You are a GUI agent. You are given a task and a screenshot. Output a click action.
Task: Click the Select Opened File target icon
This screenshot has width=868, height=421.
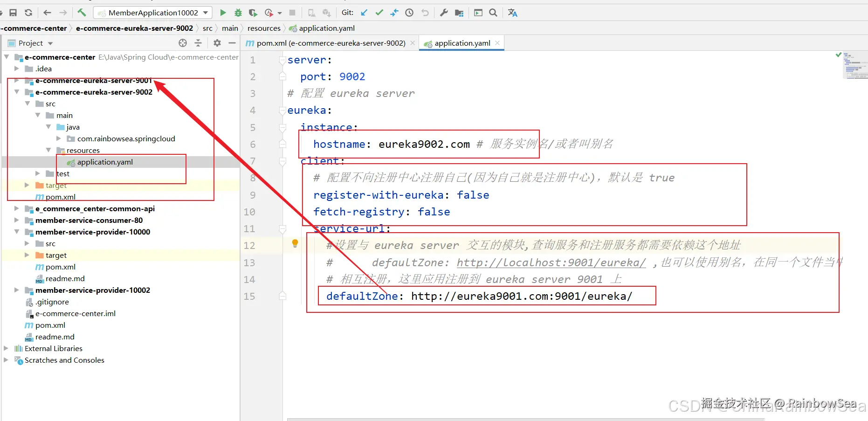(x=183, y=43)
